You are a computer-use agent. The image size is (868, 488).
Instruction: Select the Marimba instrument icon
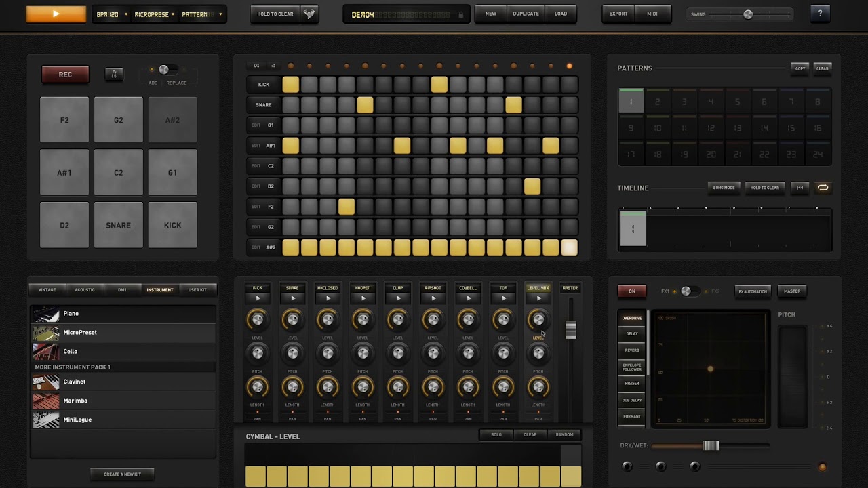coord(46,401)
